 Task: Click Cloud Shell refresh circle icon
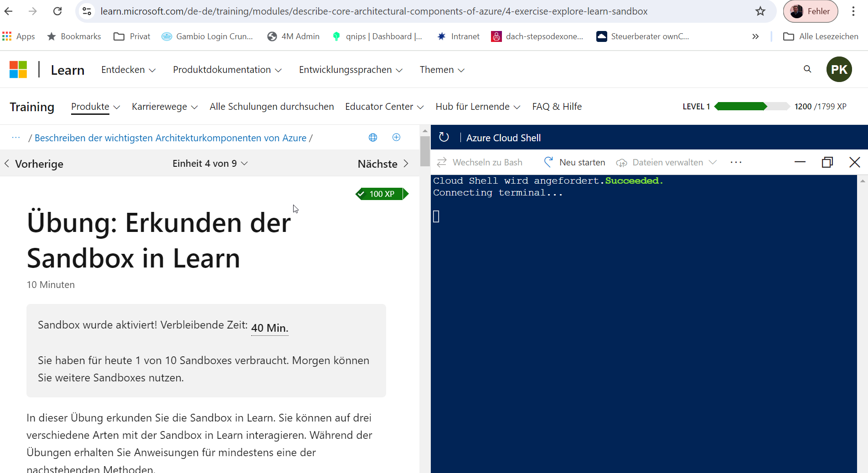[444, 137]
